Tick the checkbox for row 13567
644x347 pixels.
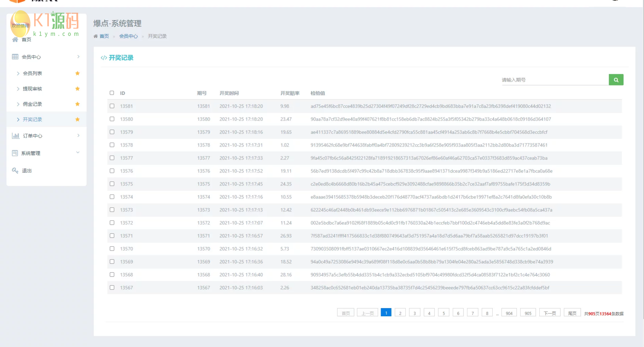(x=112, y=288)
